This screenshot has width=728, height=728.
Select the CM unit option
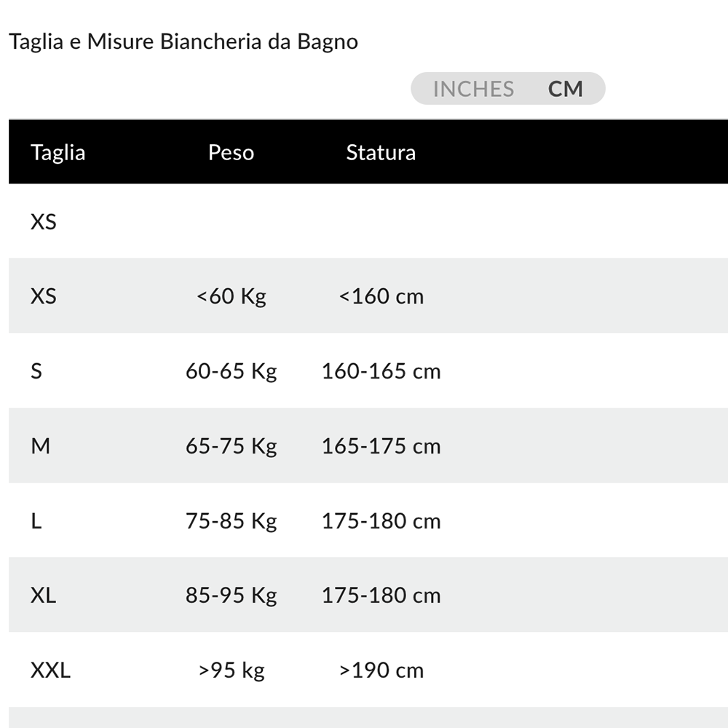(566, 89)
